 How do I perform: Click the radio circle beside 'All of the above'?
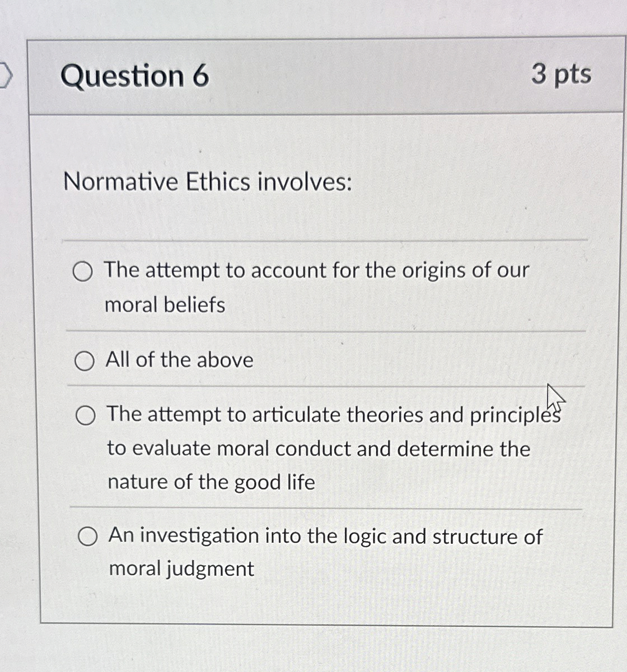[x=86, y=361]
